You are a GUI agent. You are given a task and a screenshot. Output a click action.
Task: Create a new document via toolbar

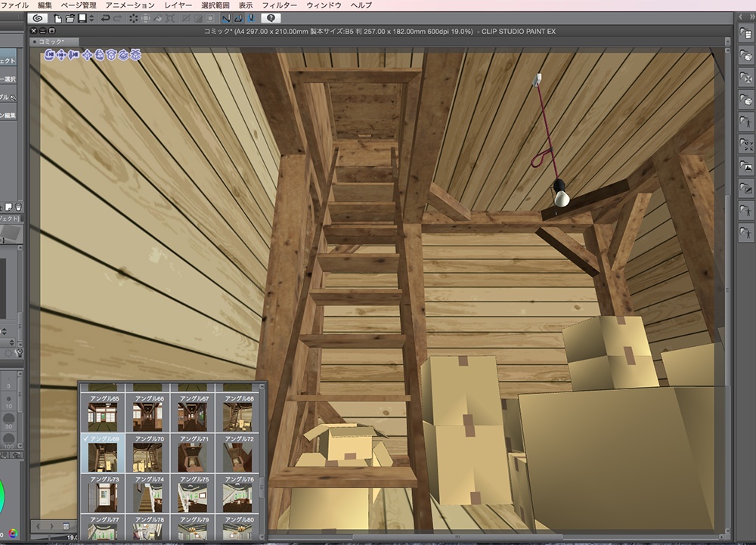point(58,18)
